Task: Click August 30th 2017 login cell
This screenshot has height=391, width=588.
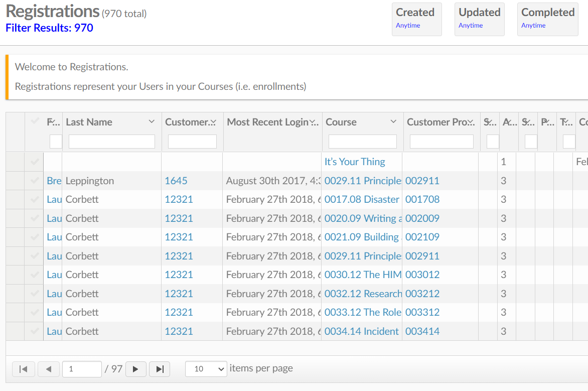Action: 272,181
